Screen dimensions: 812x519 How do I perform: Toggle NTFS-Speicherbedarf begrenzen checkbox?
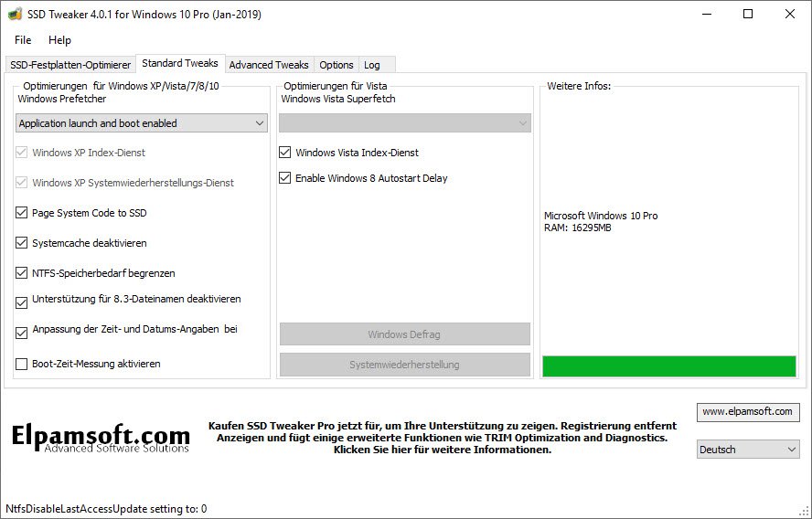(21, 272)
